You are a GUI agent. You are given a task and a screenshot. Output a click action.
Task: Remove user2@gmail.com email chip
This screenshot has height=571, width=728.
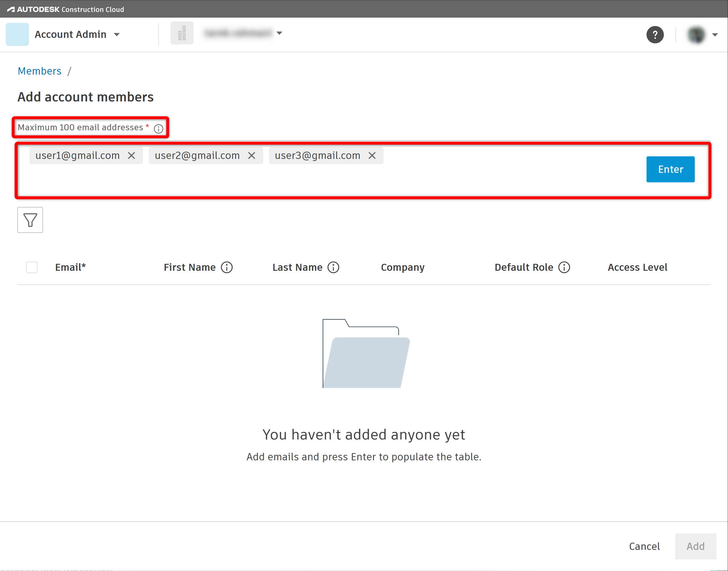pyautogui.click(x=252, y=156)
